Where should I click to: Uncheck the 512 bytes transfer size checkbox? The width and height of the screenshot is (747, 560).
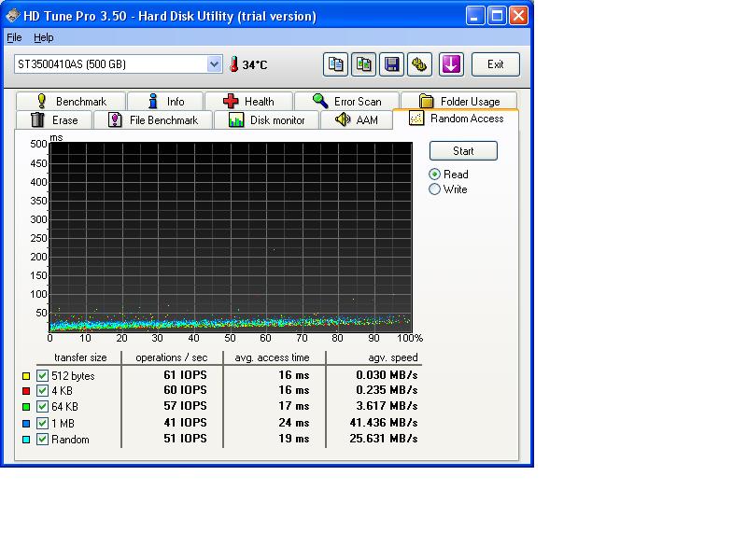[42, 376]
